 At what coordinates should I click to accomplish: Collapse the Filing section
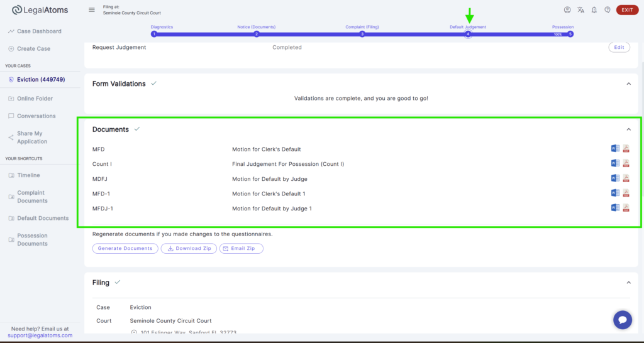tap(628, 283)
